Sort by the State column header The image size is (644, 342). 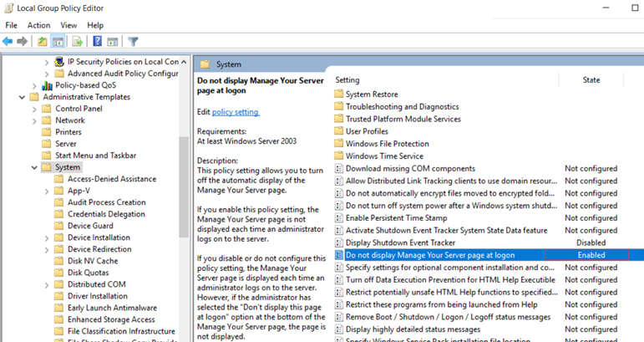[591, 79]
